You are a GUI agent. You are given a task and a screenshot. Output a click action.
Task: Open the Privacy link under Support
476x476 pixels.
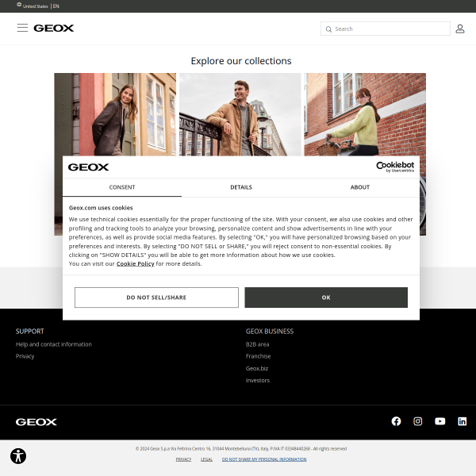click(x=25, y=356)
